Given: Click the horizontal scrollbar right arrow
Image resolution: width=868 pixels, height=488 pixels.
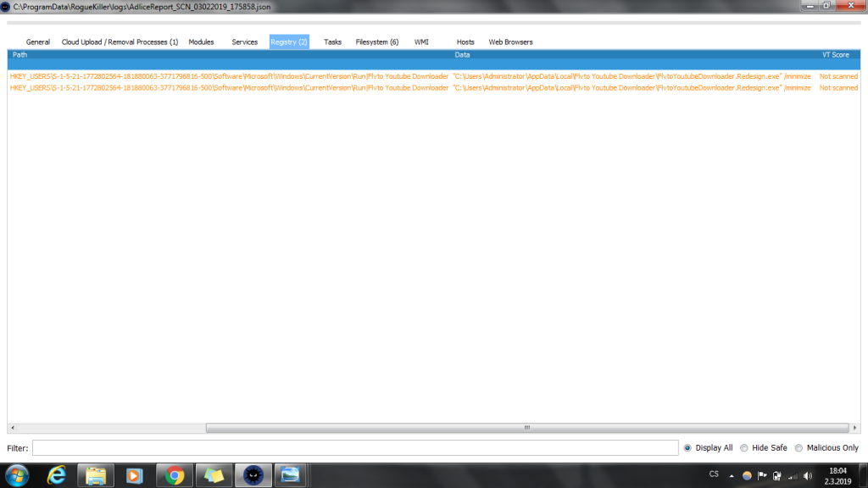Looking at the screenshot, I should (x=854, y=428).
